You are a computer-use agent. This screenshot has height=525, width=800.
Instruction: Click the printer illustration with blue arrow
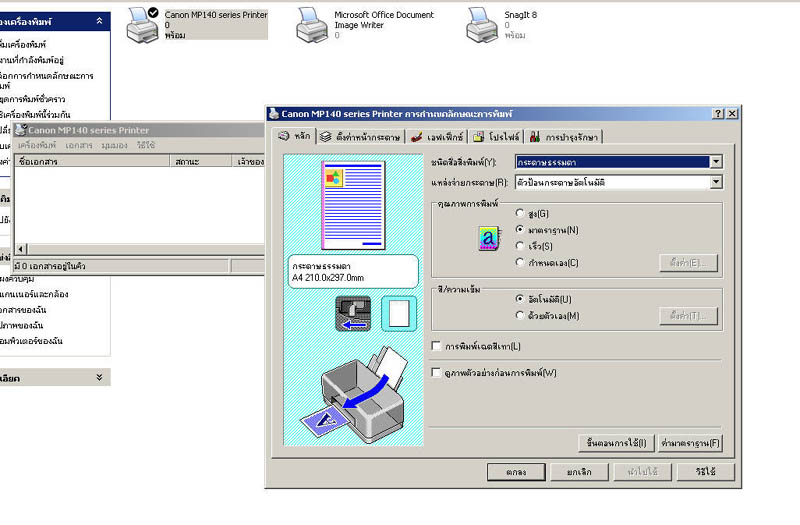354,395
